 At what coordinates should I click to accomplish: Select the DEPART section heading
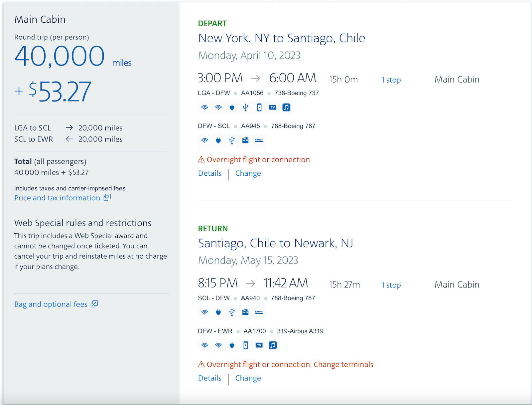tap(212, 23)
